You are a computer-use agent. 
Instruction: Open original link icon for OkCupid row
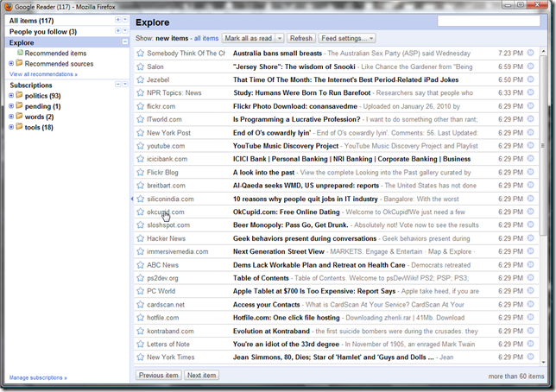[x=530, y=212]
